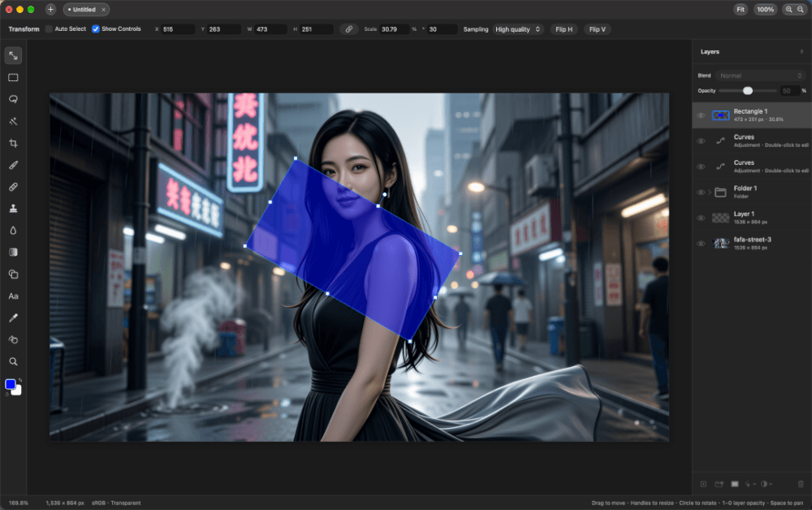Pick the Lasso selection tool

pyautogui.click(x=14, y=99)
